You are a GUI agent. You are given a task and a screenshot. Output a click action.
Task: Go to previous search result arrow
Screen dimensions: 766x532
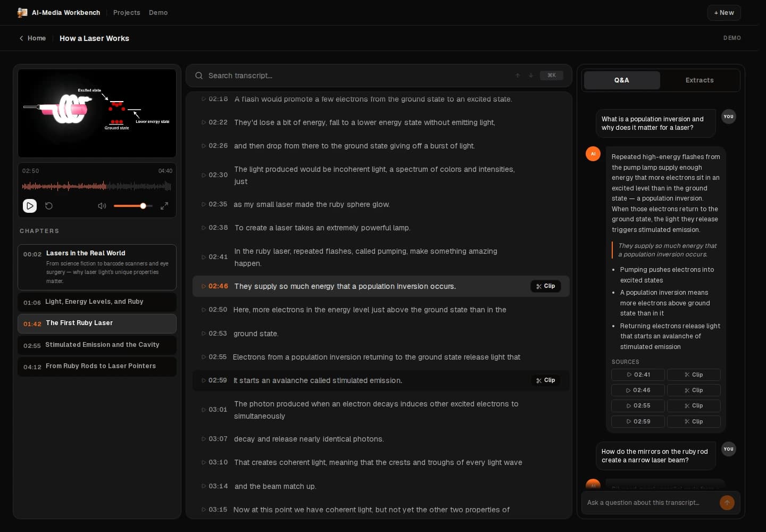pos(518,76)
